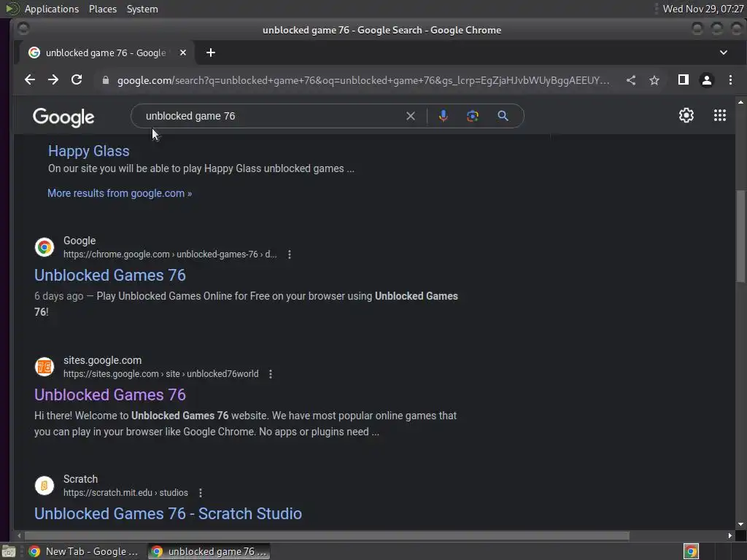Open Unblocked Games 76 - Scratch Studio
The image size is (747, 560).
168,514
